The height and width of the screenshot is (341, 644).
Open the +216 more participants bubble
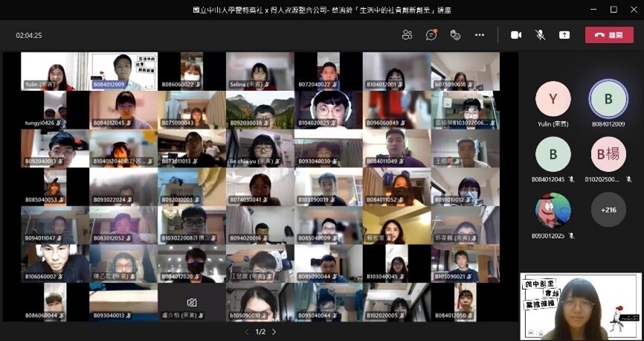click(608, 210)
